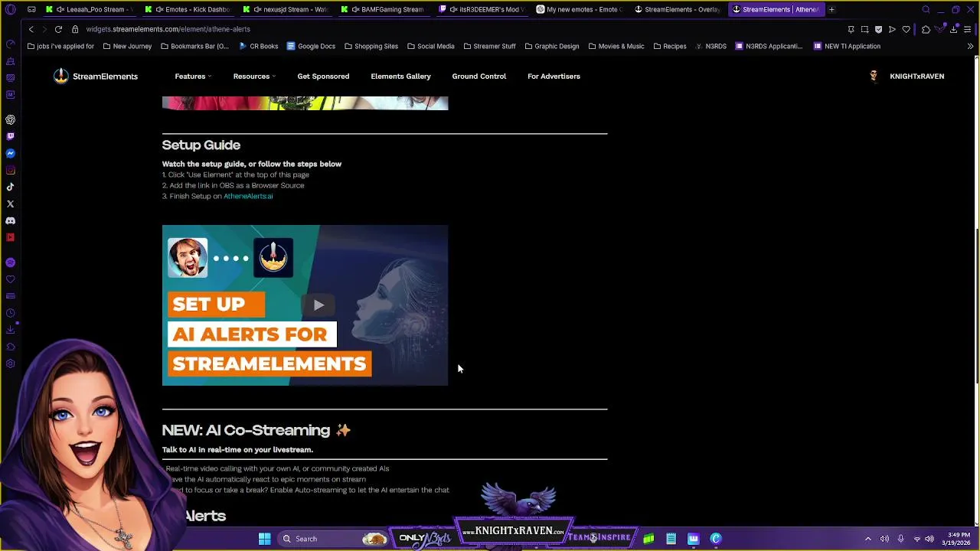Click the Windows Start button
The width and height of the screenshot is (980, 551).
[x=264, y=539]
